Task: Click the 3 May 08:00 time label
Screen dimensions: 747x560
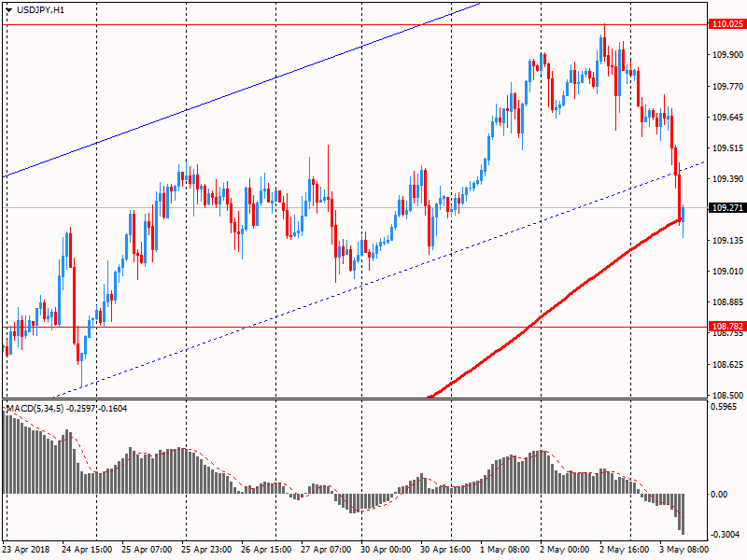Action: point(684,550)
